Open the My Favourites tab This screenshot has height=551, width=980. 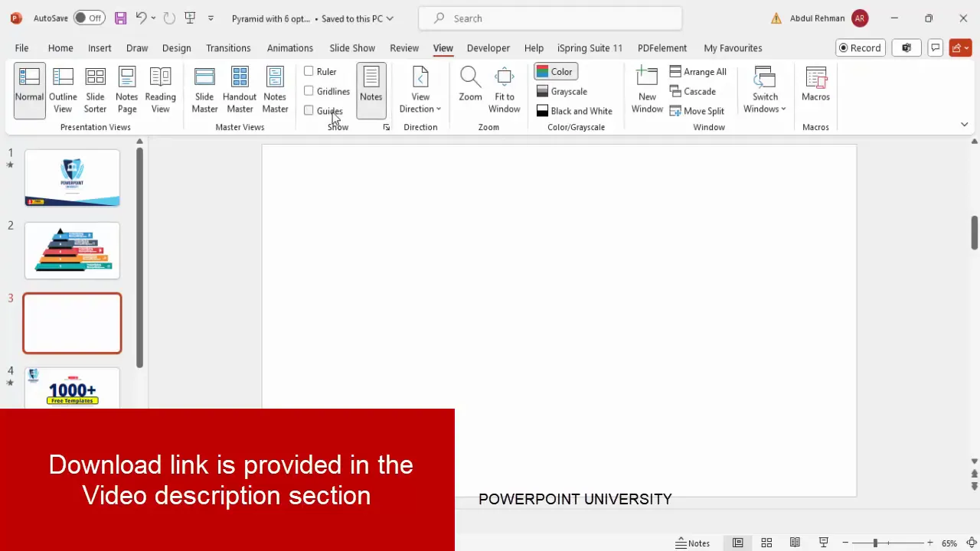click(733, 47)
